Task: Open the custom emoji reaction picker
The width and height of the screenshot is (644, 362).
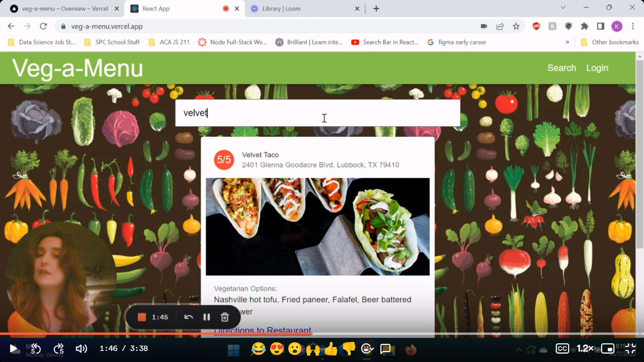Action: [x=367, y=349]
